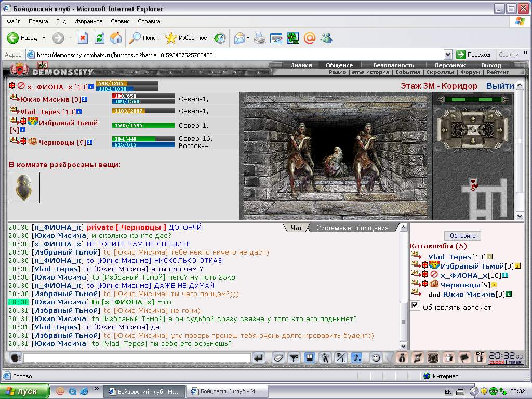Image resolution: width=532 pixels, height=399 pixels.
Task: Click the Переход go button
Action: [x=473, y=55]
